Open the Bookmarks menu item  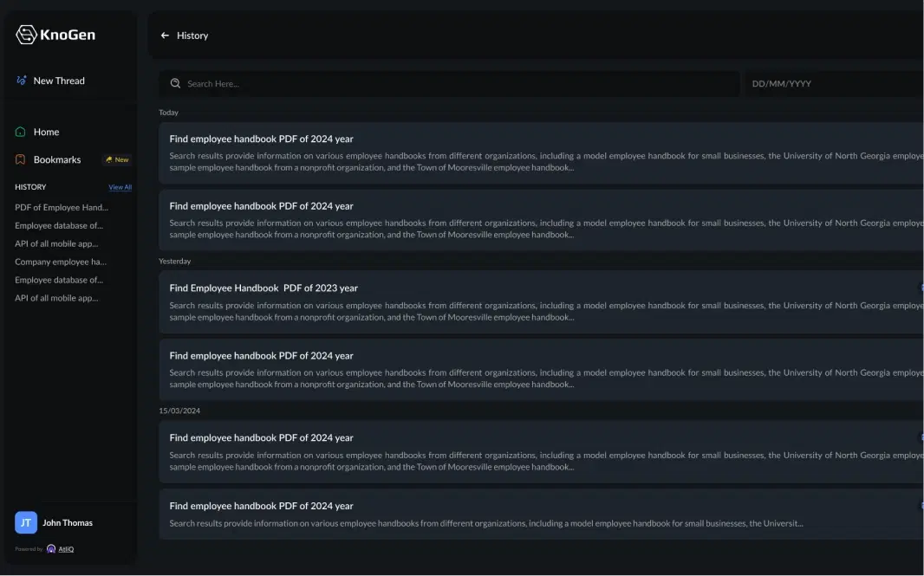coord(57,159)
